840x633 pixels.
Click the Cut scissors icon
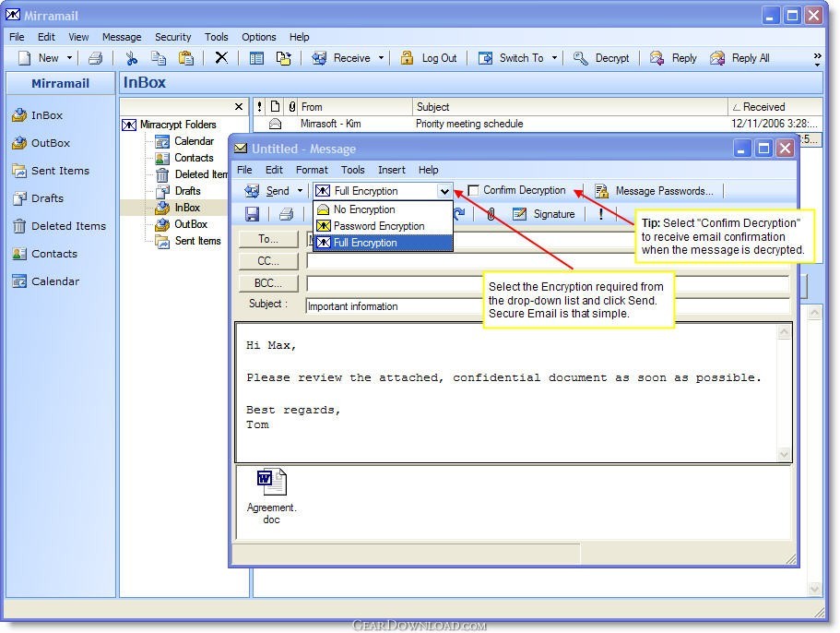pyautogui.click(x=132, y=58)
